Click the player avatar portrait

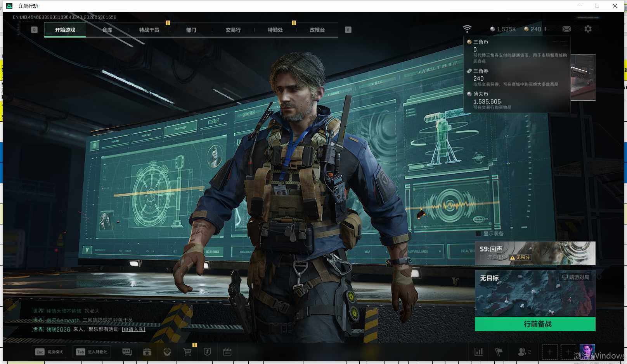(x=587, y=352)
